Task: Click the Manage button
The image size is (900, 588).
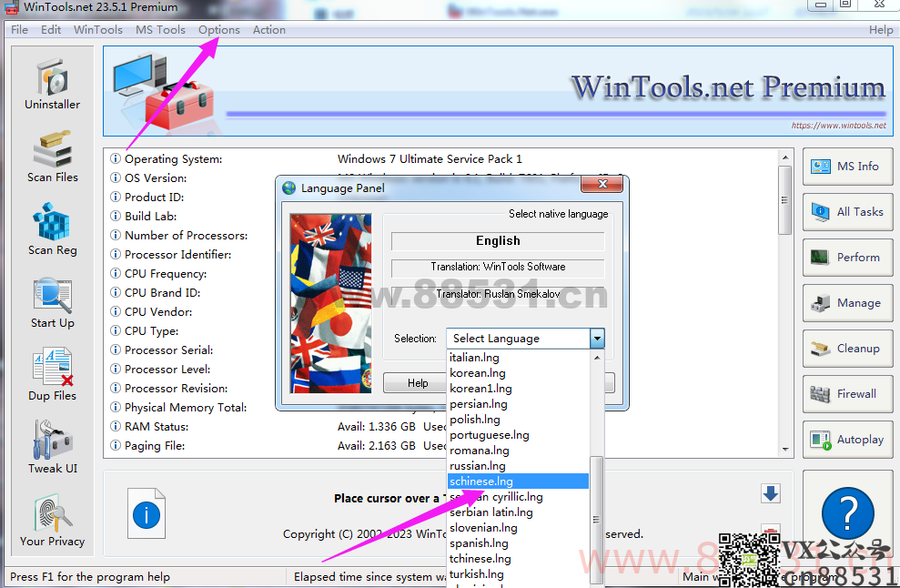Action: coord(847,302)
